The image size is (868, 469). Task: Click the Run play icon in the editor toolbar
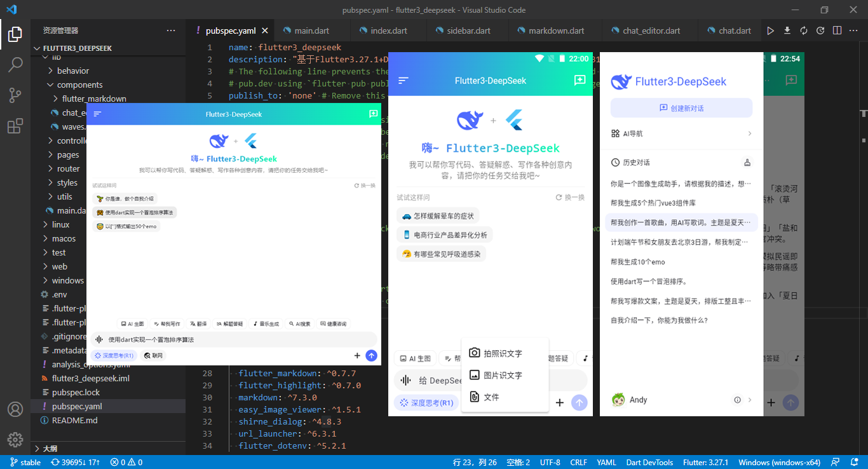[x=770, y=31]
